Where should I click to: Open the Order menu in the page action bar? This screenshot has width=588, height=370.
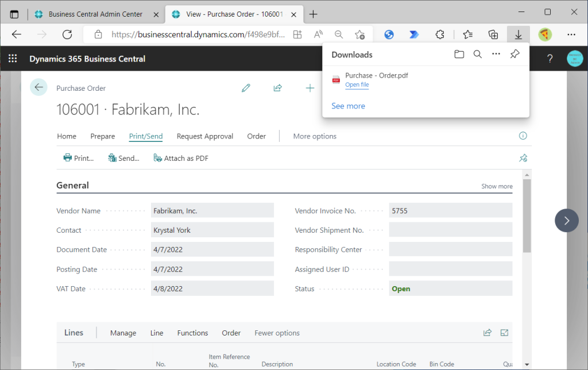[257, 136]
